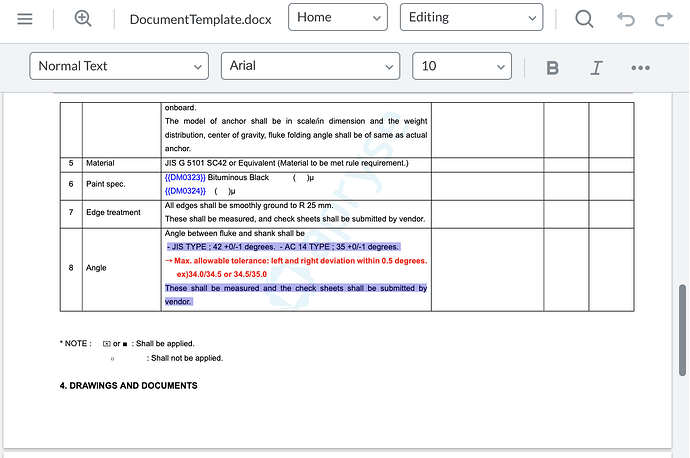Image resolution: width=690 pixels, height=458 pixels.
Task: Open the Home tab dropdown
Action: coord(338,18)
